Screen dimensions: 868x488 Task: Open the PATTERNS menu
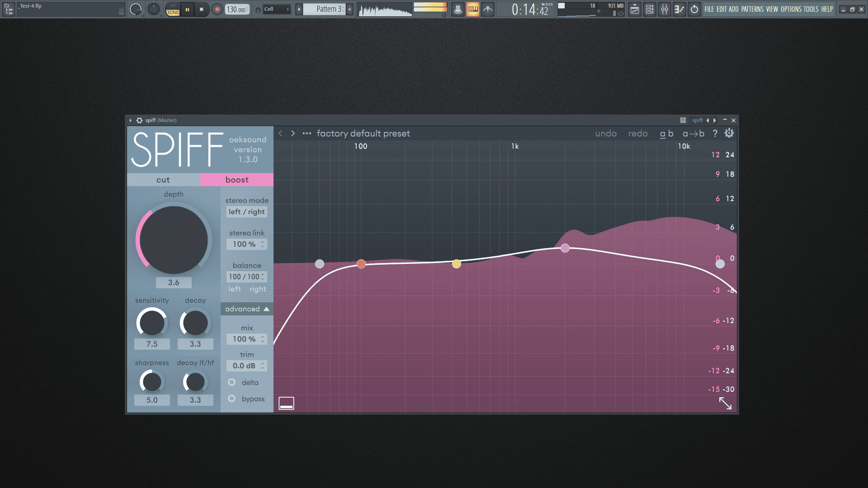752,9
